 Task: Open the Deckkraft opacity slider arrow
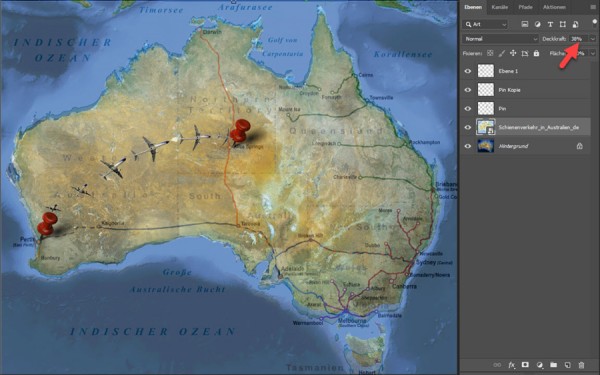593,39
